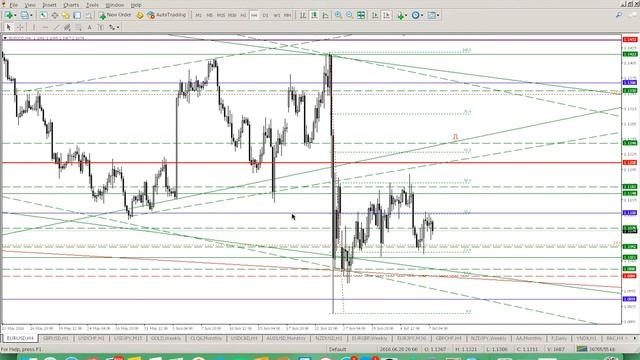Switch to candlestick chart icon

pyautogui.click(x=314, y=15)
